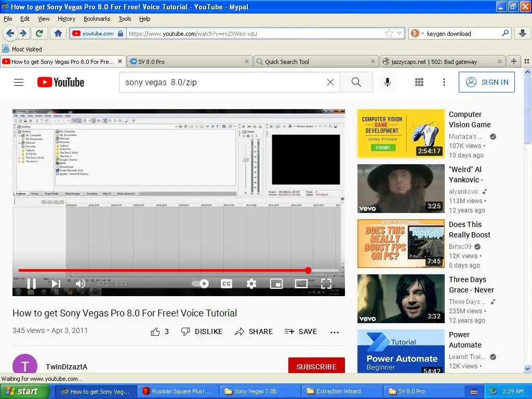Show the all tabs list icon
This screenshot has height=399, width=532.
(527, 61)
